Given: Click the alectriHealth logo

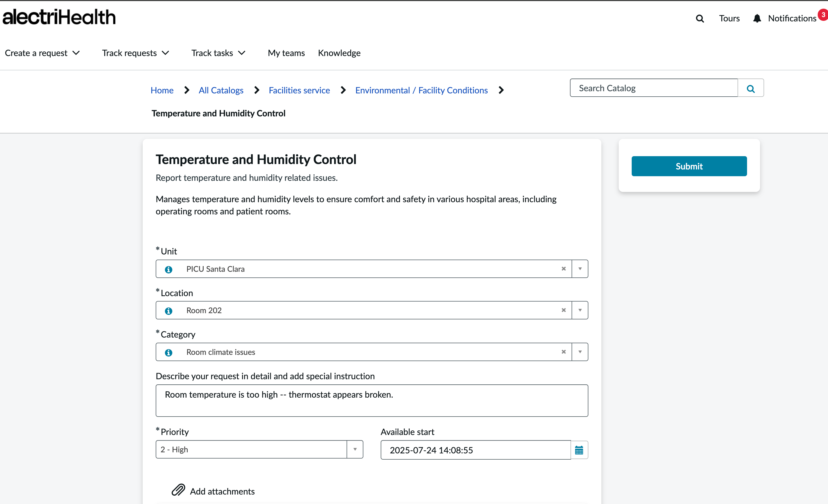Looking at the screenshot, I should [59, 17].
